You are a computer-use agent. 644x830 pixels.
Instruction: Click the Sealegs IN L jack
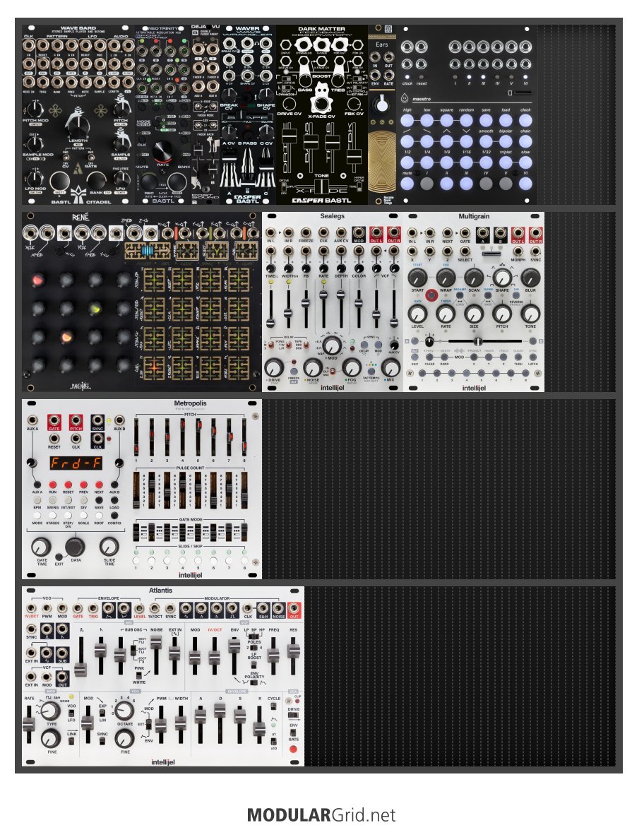(x=271, y=233)
